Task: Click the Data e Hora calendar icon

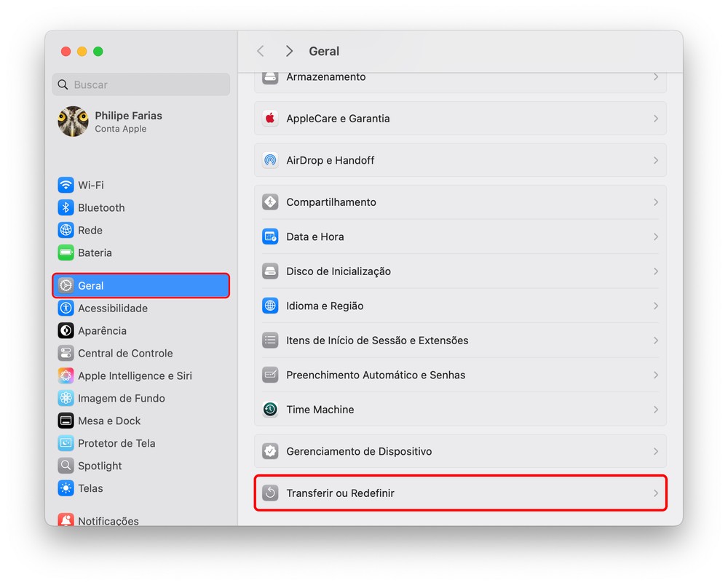Action: pyautogui.click(x=270, y=236)
